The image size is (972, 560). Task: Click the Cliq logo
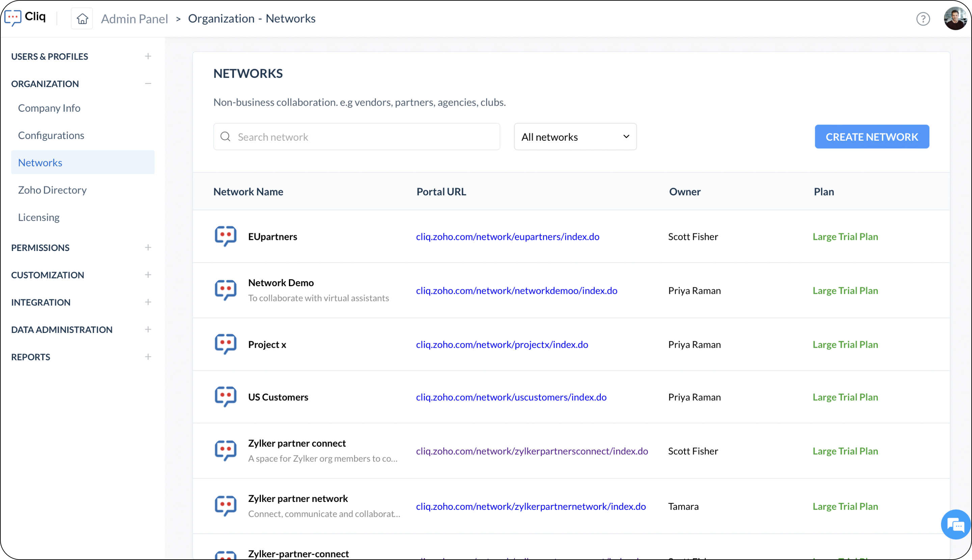(25, 18)
